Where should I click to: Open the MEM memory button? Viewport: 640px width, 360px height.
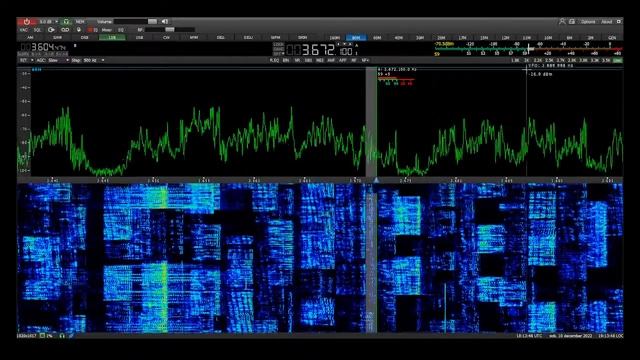80,22
